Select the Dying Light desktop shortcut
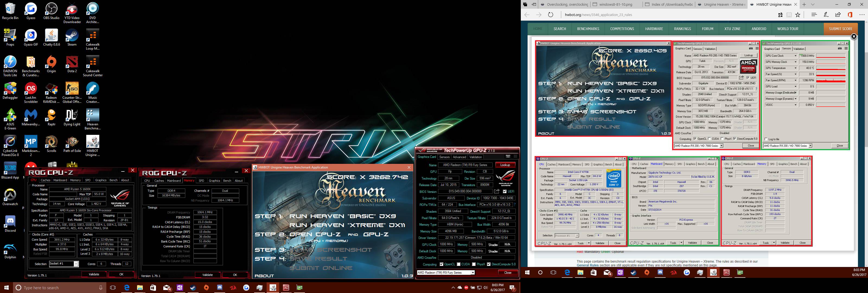Viewport: 868px width, 293px height. click(x=72, y=117)
